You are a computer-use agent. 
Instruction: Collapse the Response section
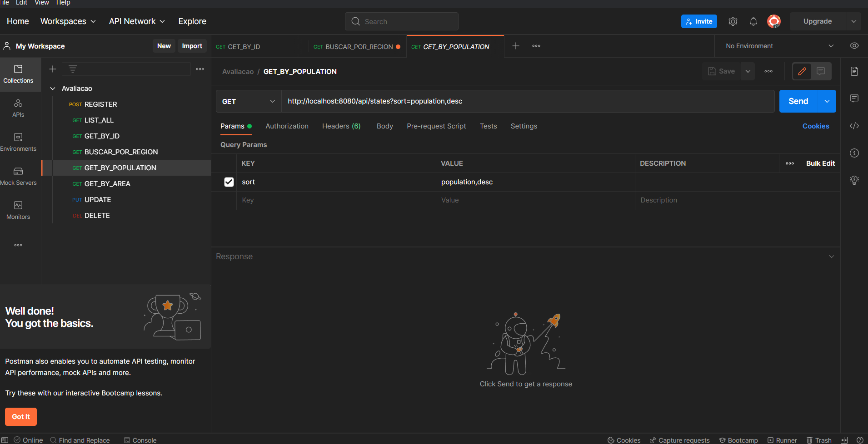click(x=832, y=256)
